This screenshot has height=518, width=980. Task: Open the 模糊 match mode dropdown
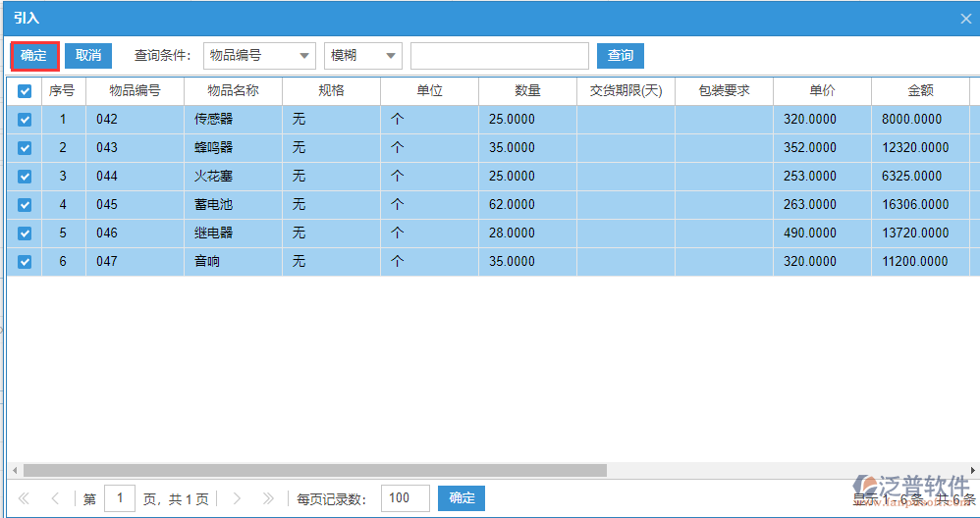(363, 56)
